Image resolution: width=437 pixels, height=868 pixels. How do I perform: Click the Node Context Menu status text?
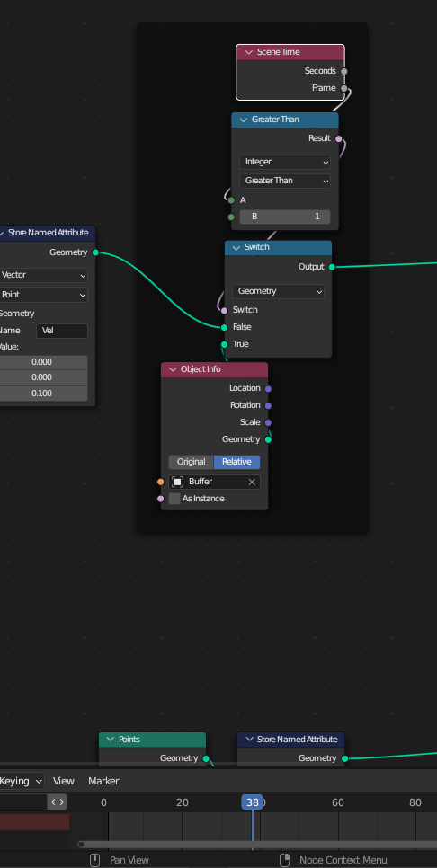tap(343, 860)
